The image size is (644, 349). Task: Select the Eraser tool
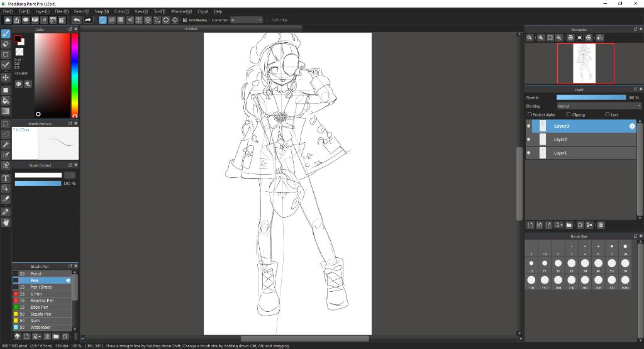(x=6, y=44)
